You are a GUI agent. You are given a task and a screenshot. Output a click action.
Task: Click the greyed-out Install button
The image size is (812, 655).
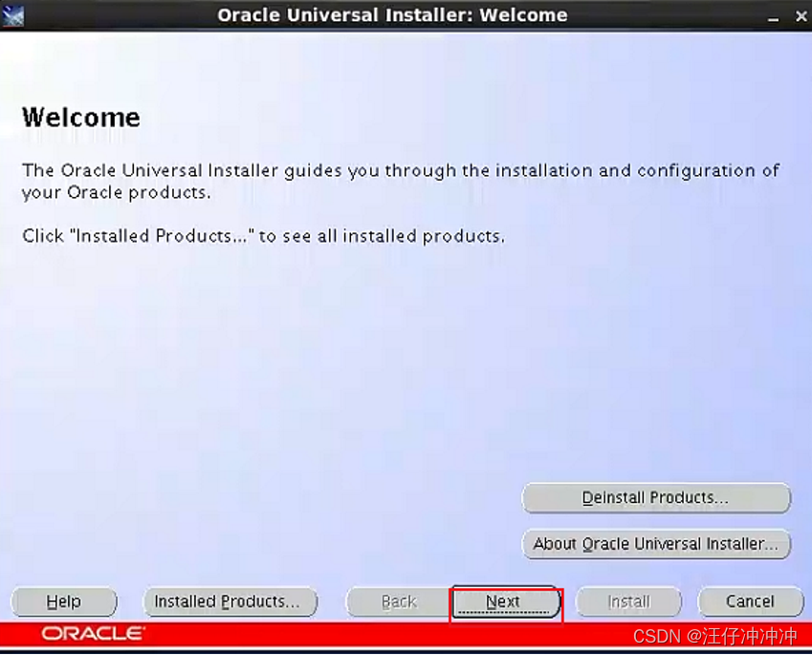tap(628, 601)
